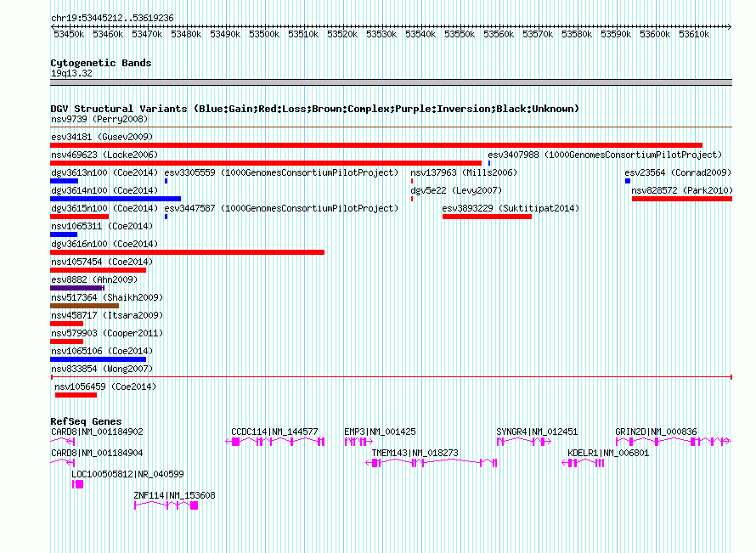This screenshot has height=553, width=756.
Task: Click the nsv833854 (Wong2007) label
Action: [x=102, y=369]
